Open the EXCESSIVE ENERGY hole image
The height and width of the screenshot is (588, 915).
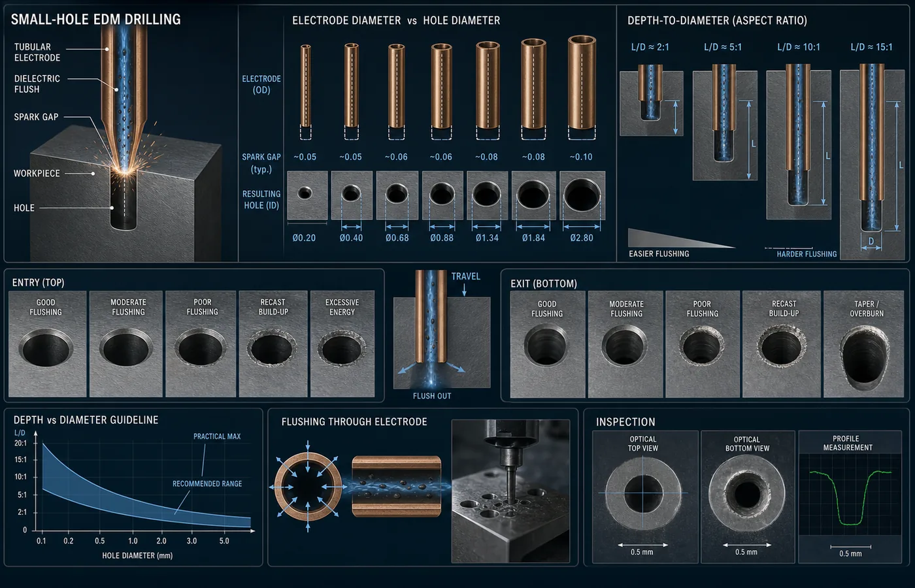coord(342,344)
